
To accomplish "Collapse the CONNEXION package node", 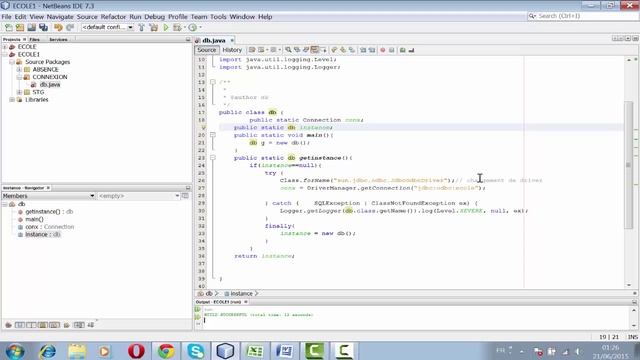I will pos(19,77).
